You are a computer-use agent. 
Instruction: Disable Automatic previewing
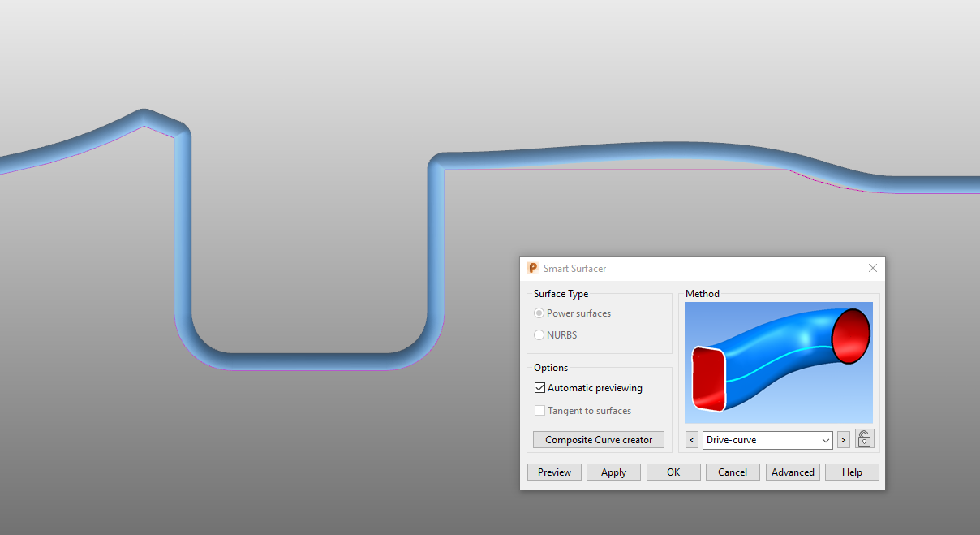point(539,387)
